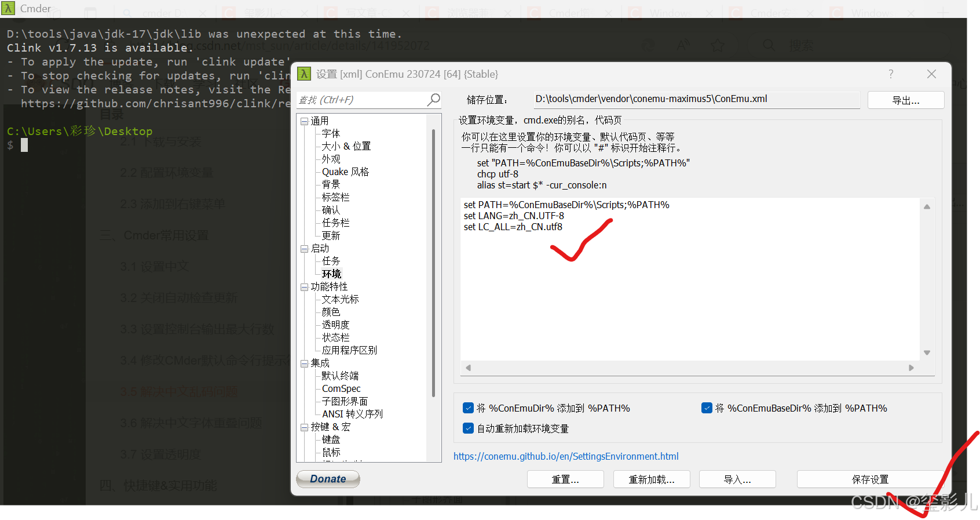Open 鼠标 settings page
The height and width of the screenshot is (520, 980).
point(331,452)
